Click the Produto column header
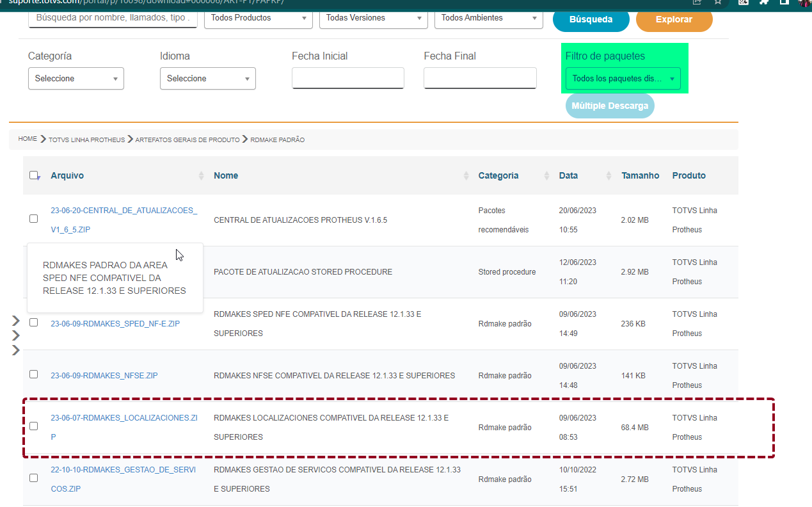 point(689,175)
